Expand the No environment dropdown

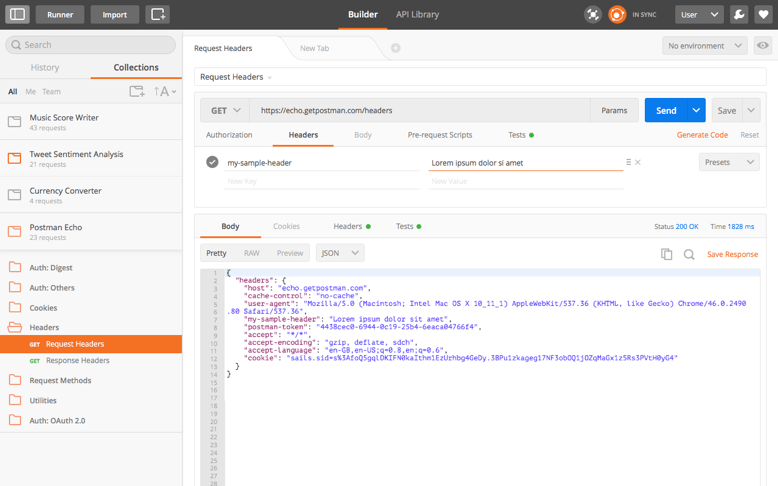[x=705, y=46]
